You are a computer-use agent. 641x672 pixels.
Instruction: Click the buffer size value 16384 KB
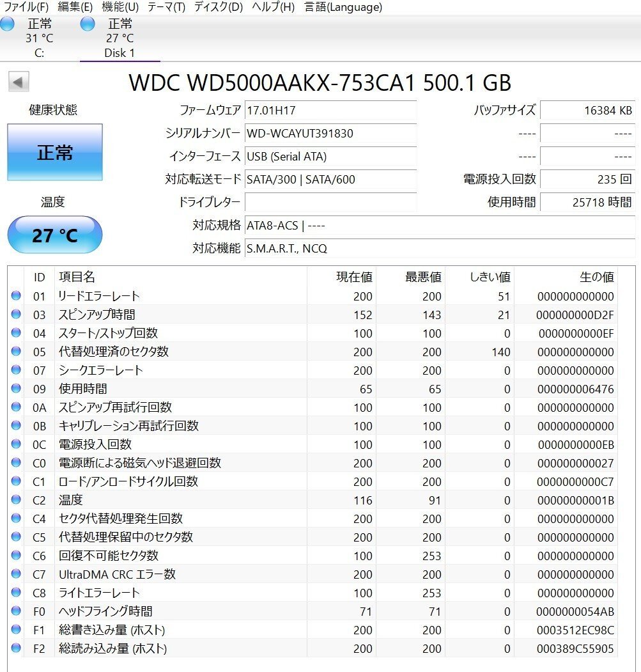tap(587, 110)
